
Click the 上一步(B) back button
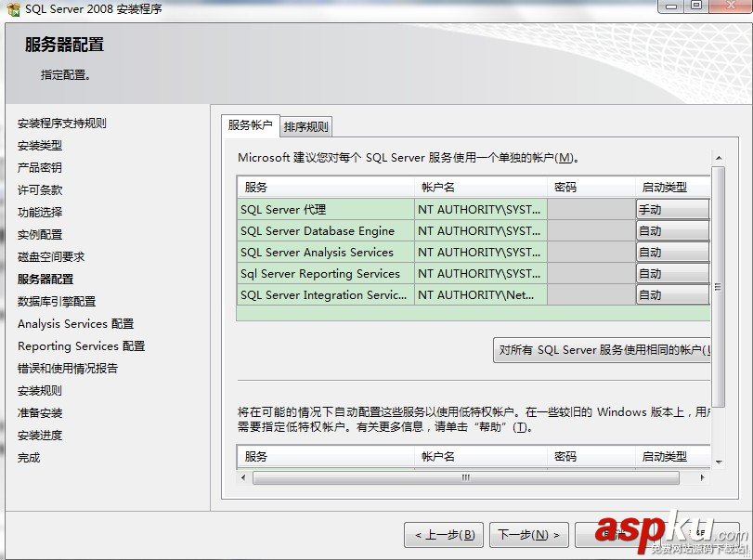pos(444,535)
